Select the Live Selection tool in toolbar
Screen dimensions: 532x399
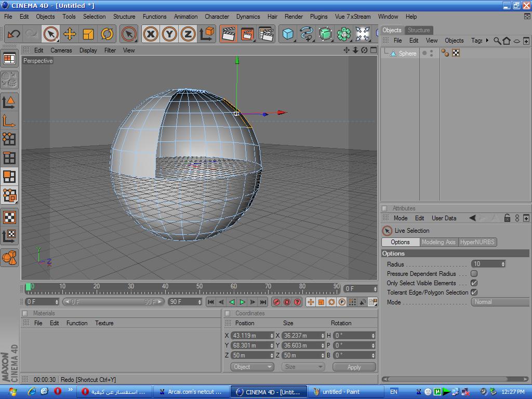51,34
